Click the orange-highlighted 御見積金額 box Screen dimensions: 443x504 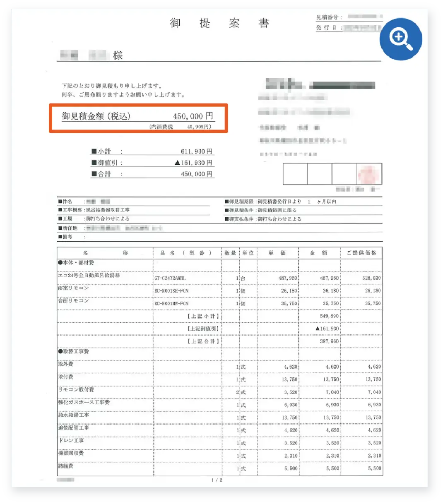[x=138, y=119]
